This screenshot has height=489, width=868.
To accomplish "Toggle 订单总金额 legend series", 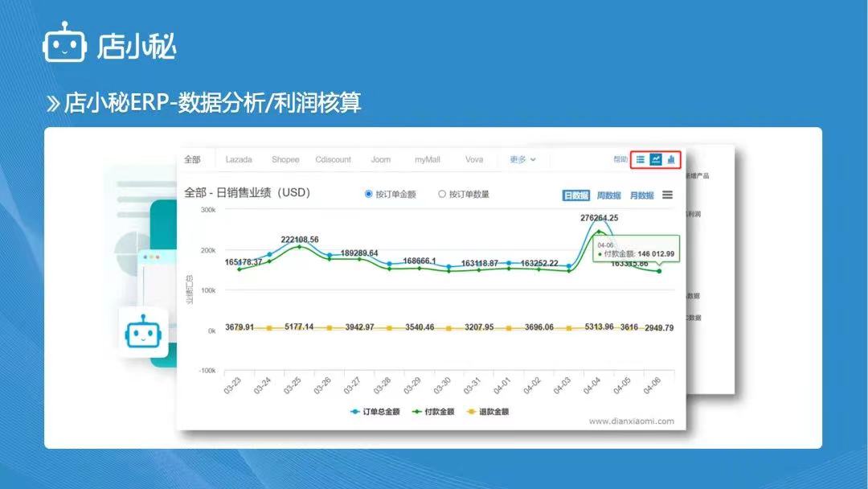I will 375,412.
